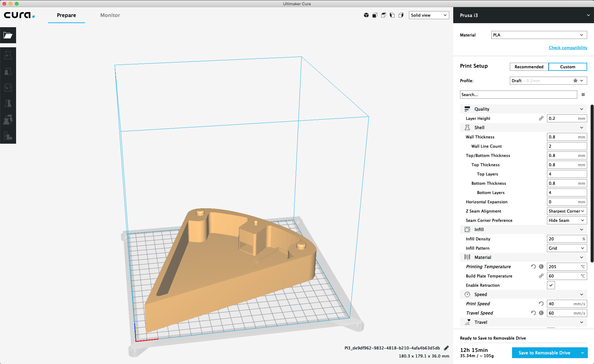This screenshot has width=594, height=364.
Task: Reset Travel Speed with the revert arrow
Action: (533, 313)
